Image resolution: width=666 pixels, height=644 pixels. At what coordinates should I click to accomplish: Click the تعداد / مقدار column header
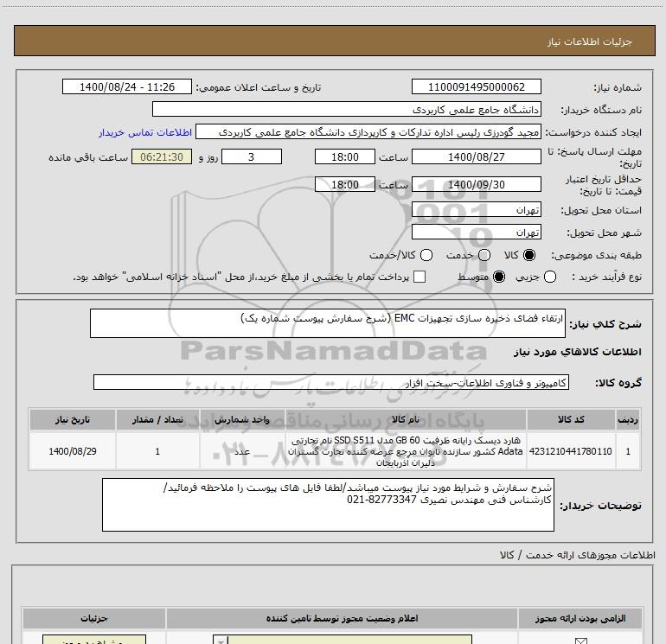(x=157, y=419)
